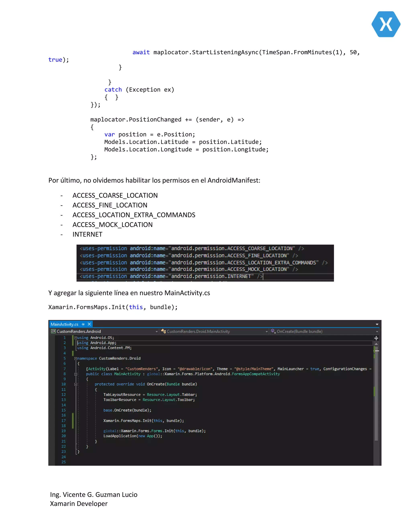Open the active files dropdown arrow
The width and height of the screenshot is (411, 532).
pos(377,324)
